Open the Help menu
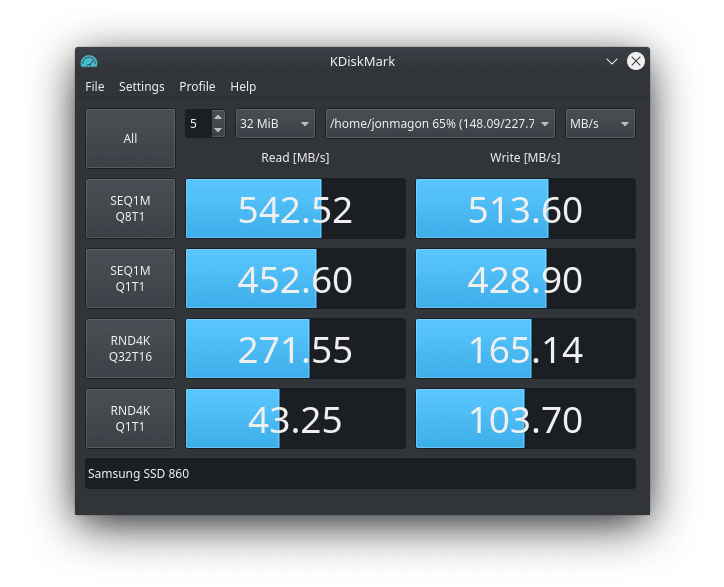The height and width of the screenshot is (587, 724). (x=243, y=86)
